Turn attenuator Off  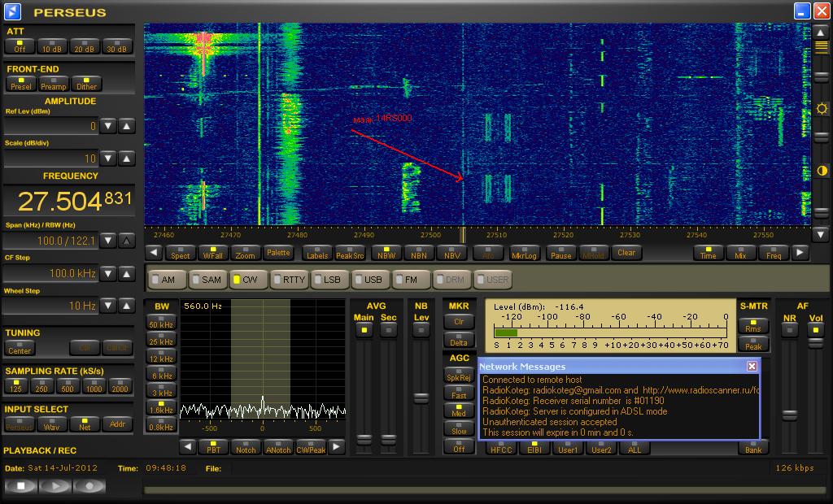point(20,46)
